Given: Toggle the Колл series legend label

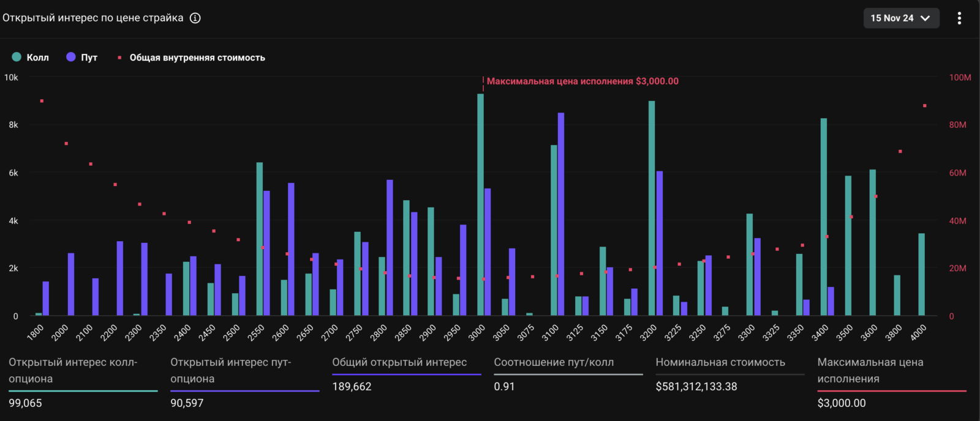Looking at the screenshot, I should (x=37, y=58).
